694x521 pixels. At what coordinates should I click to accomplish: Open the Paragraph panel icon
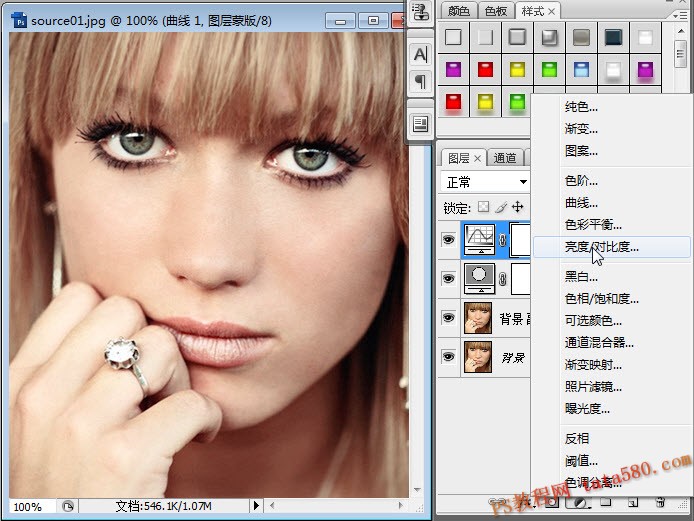420,81
